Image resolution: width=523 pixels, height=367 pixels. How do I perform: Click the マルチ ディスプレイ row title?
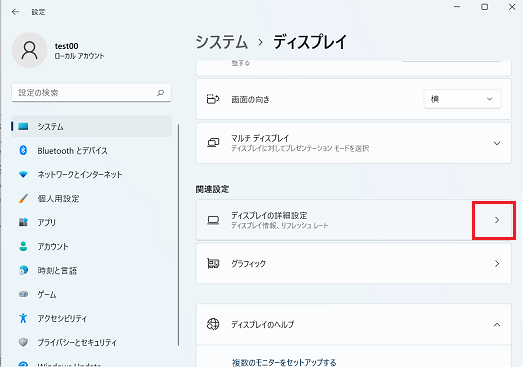pos(260,138)
